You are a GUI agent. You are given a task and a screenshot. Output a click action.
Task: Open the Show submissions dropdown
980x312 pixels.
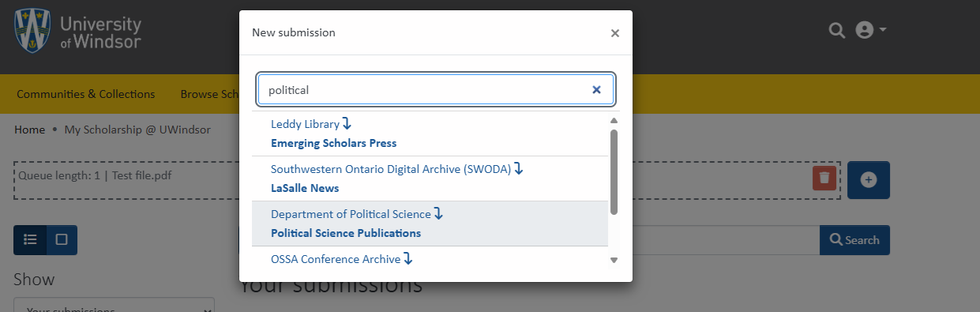click(114, 306)
